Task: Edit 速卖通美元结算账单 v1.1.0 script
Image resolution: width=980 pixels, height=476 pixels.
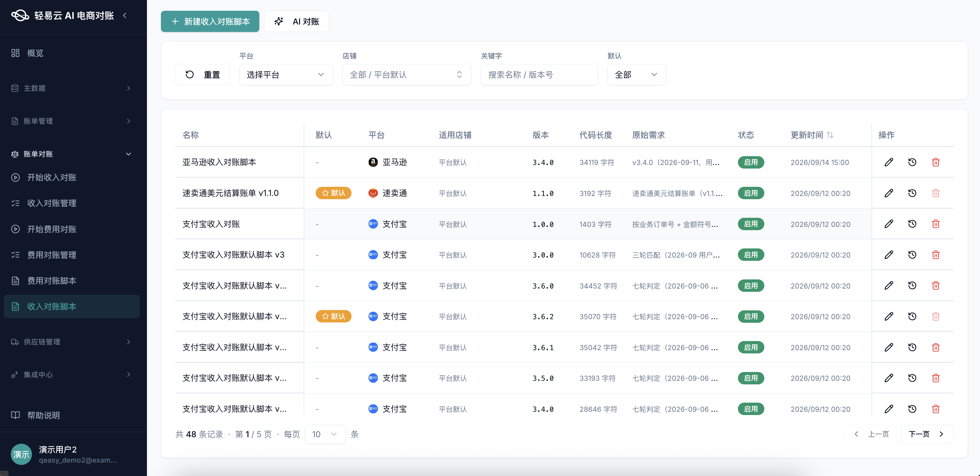Action: pyautogui.click(x=889, y=193)
